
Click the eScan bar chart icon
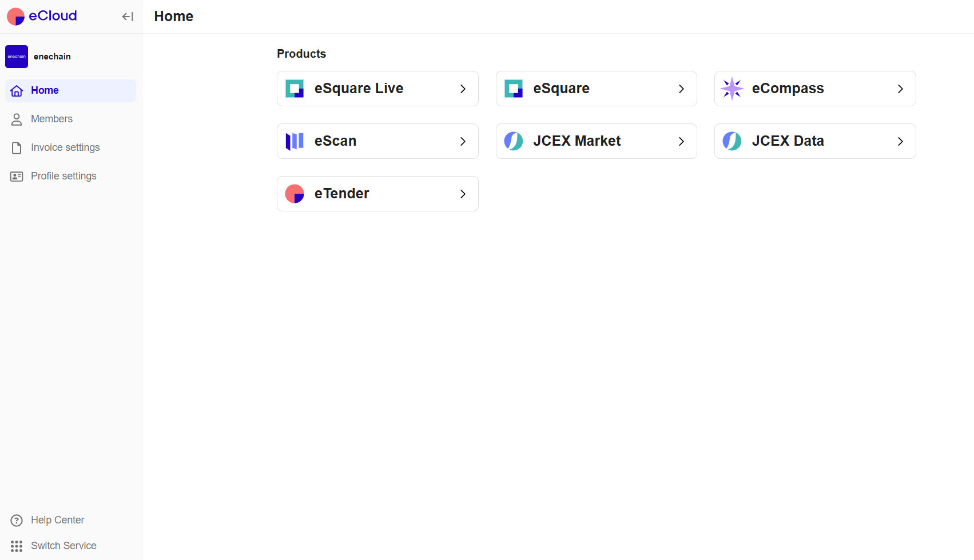tap(294, 141)
